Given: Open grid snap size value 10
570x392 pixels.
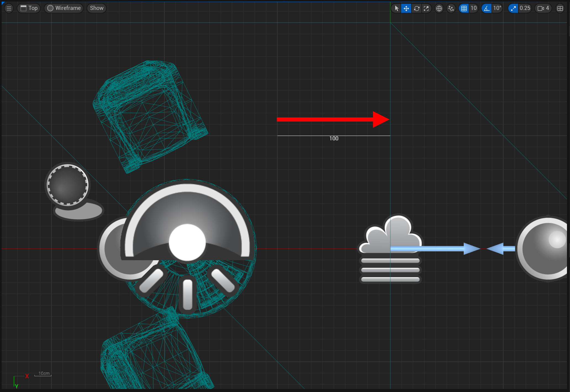Looking at the screenshot, I should click(474, 8).
